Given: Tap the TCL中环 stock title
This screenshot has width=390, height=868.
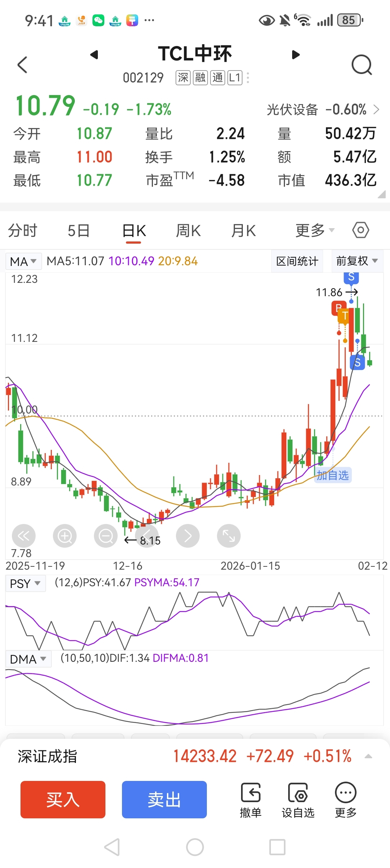Looking at the screenshot, I should (x=195, y=54).
